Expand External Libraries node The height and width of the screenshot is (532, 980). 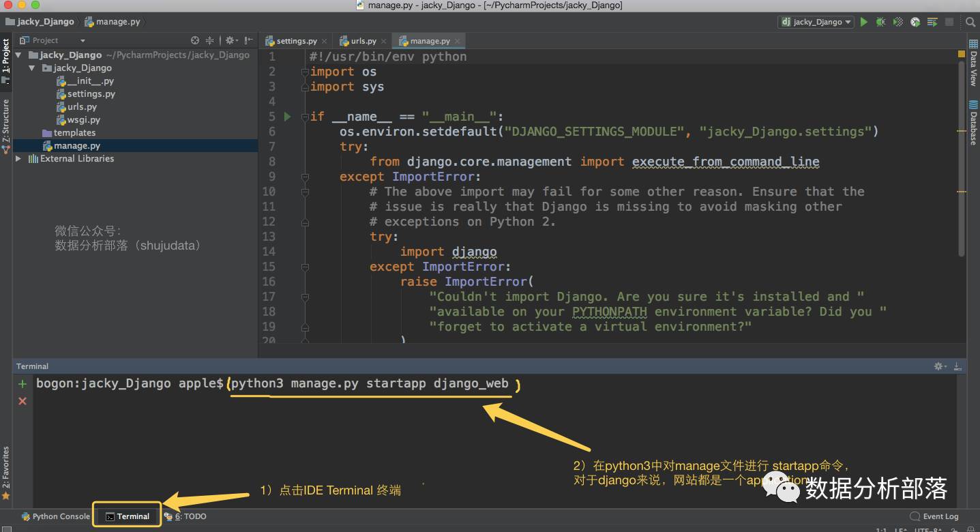tap(18, 158)
